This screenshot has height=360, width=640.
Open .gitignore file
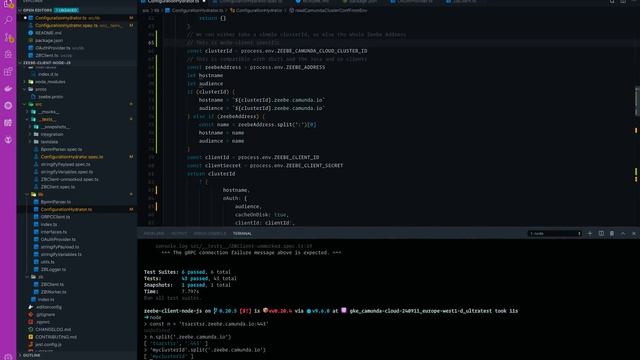point(45,314)
